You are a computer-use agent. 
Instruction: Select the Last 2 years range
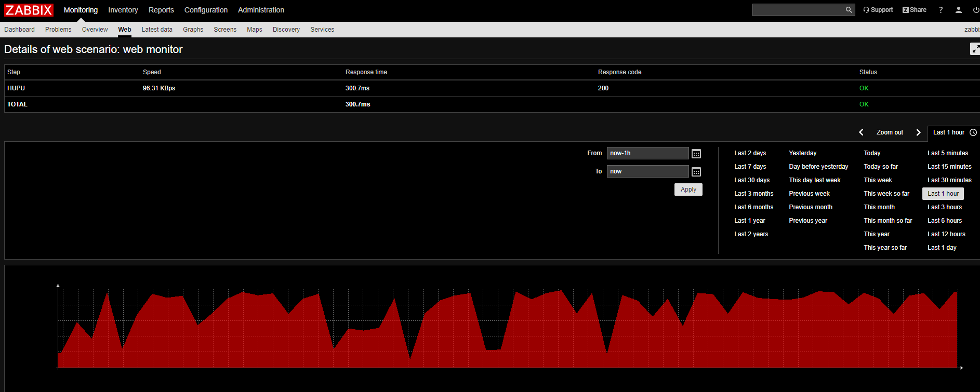(751, 234)
